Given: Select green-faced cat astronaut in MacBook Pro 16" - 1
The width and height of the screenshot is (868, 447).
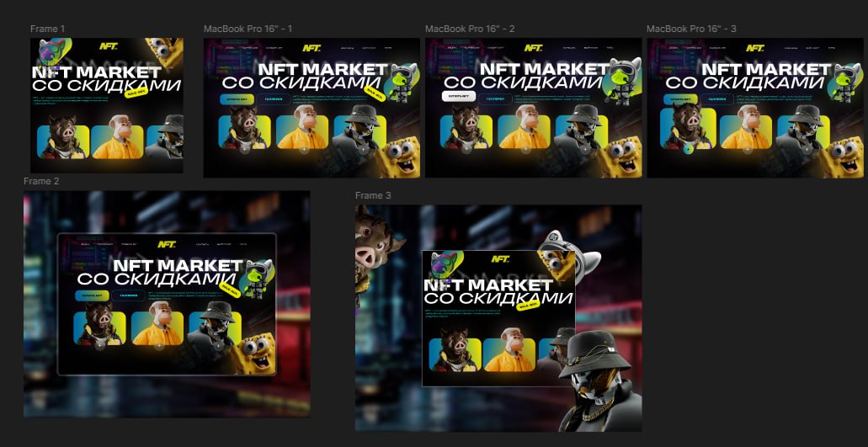Looking at the screenshot, I should 401,82.
